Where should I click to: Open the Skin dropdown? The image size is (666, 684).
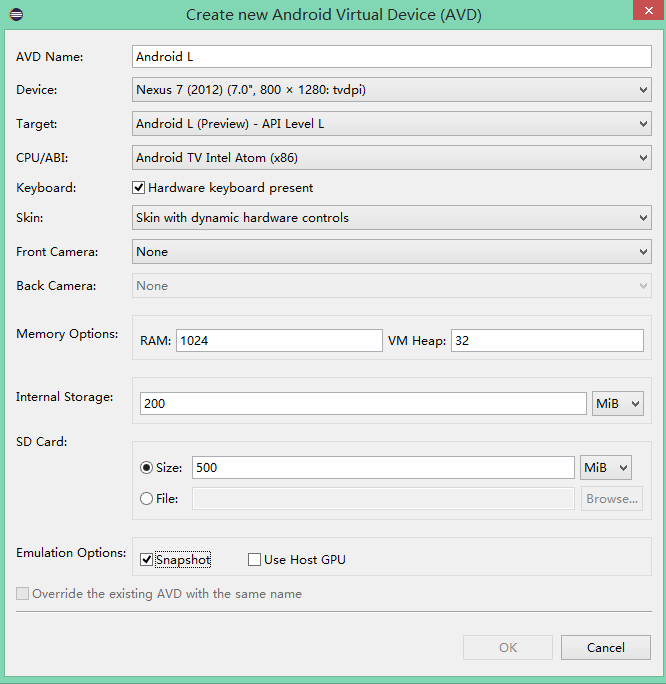click(392, 218)
